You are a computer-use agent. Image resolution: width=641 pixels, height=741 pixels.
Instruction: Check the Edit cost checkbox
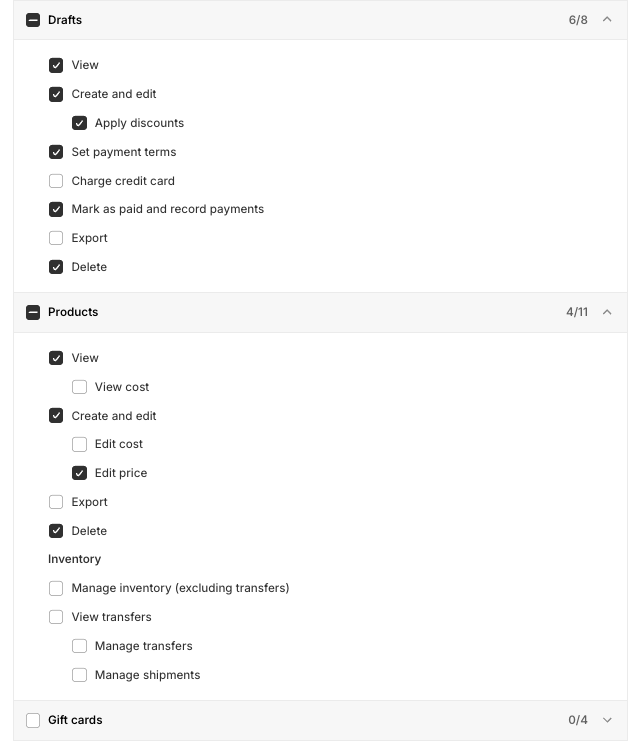point(80,444)
